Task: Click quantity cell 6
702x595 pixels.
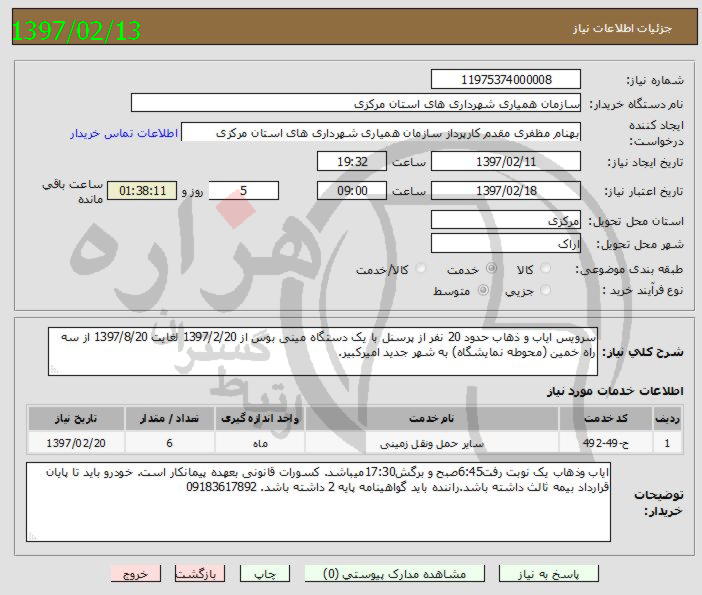Action: [x=169, y=443]
